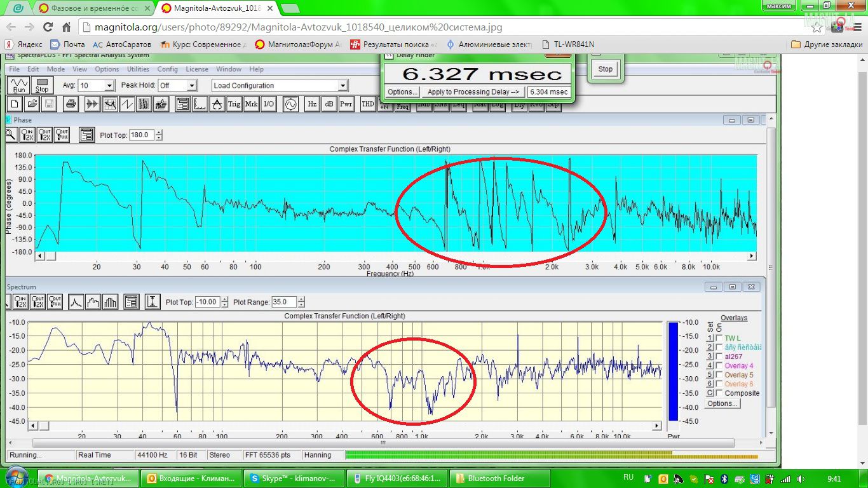Click Phase plot zoom in 2X icon
The image size is (868, 488).
tap(27, 135)
